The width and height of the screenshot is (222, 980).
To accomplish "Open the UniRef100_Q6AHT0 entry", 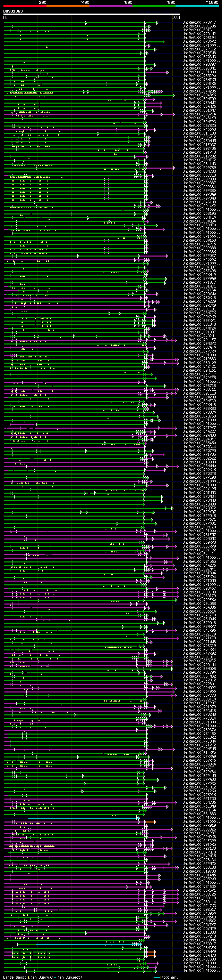I will [199, 225].
